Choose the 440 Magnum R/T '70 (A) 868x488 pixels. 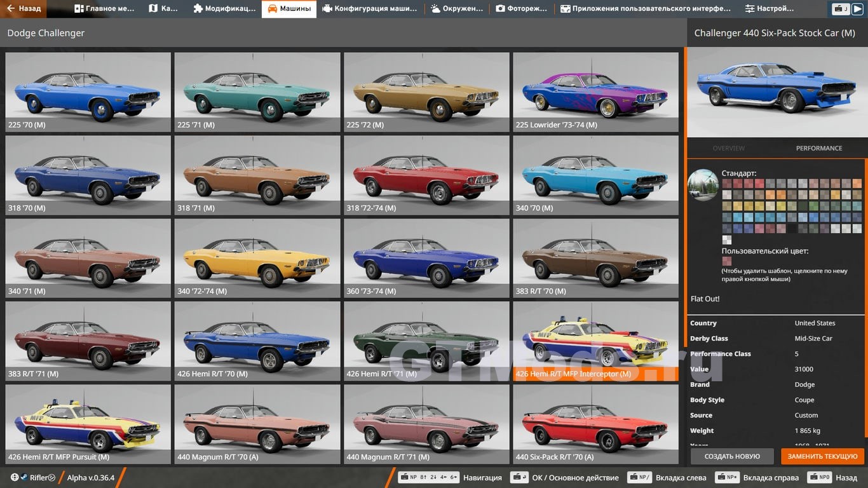(x=257, y=424)
